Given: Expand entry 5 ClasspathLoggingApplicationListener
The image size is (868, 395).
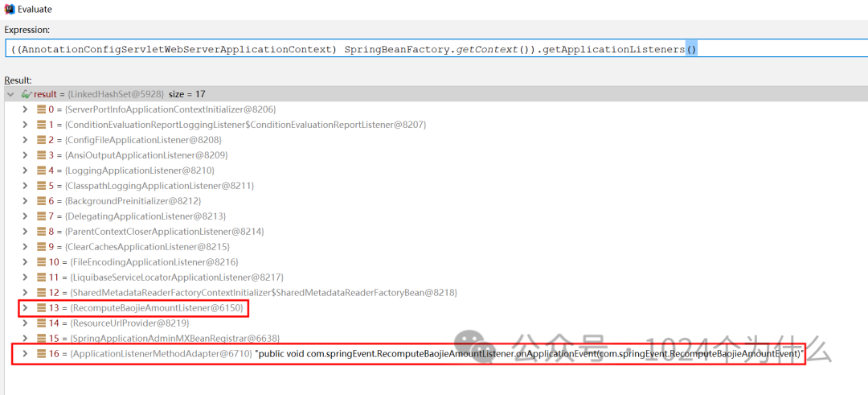Looking at the screenshot, I should tap(25, 185).
